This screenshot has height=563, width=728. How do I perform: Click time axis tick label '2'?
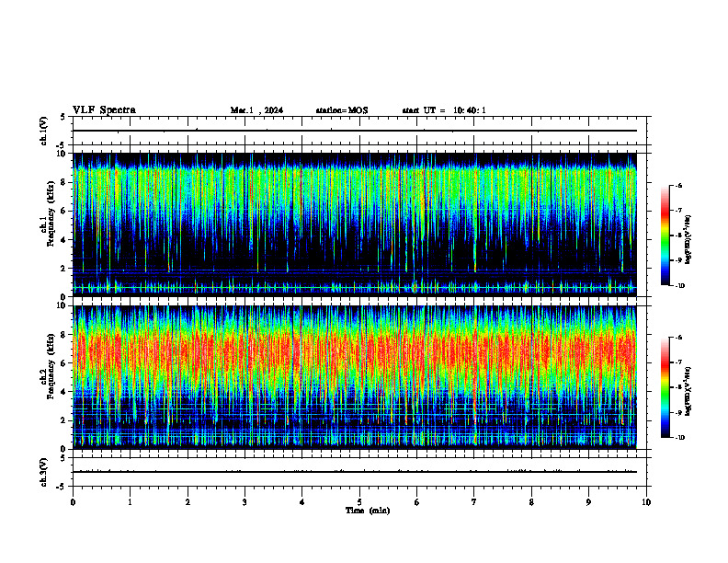pyautogui.click(x=188, y=502)
